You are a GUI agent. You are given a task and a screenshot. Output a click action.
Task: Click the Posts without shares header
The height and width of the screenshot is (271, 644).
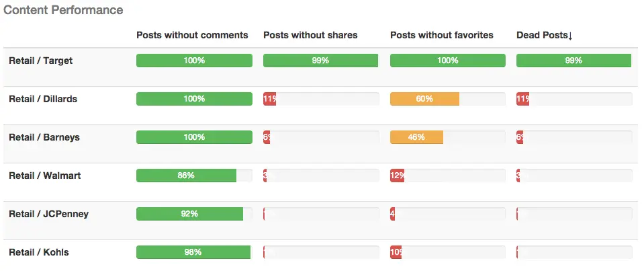pos(310,35)
